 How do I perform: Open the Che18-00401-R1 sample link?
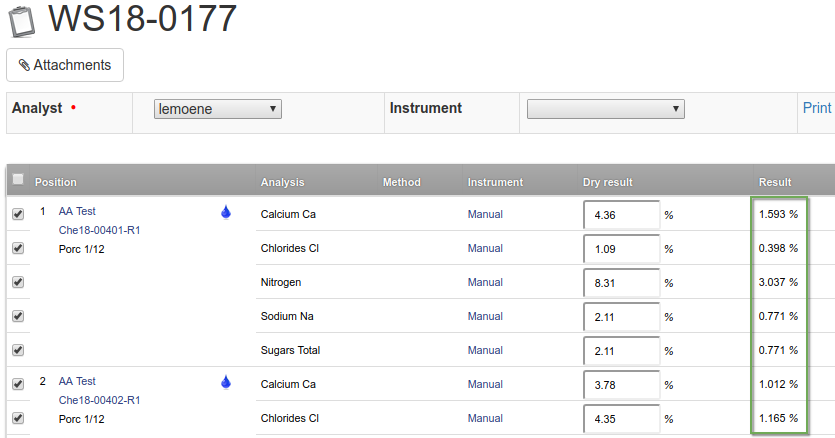pyautogui.click(x=99, y=231)
